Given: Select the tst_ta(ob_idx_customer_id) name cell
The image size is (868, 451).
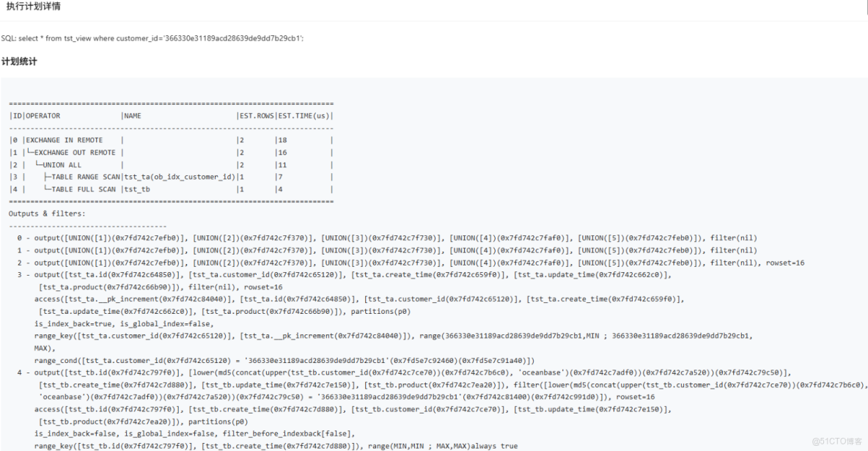Looking at the screenshot, I should [180, 177].
